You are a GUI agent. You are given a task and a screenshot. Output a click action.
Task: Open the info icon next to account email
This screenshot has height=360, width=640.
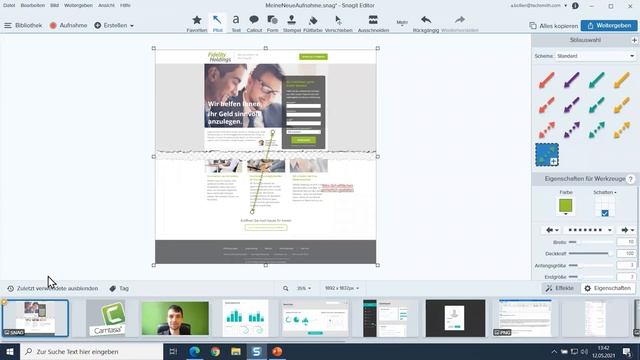pyautogui.click(x=575, y=6)
